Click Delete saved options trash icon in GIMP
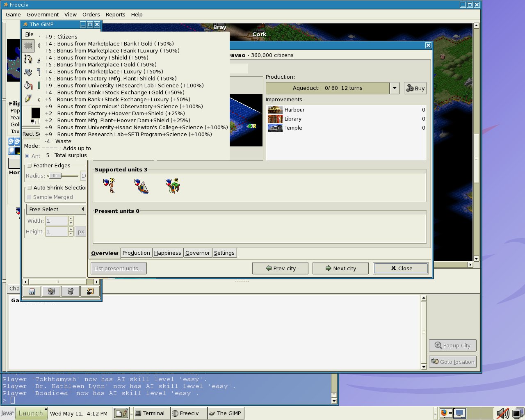525x420 pixels. click(71, 291)
